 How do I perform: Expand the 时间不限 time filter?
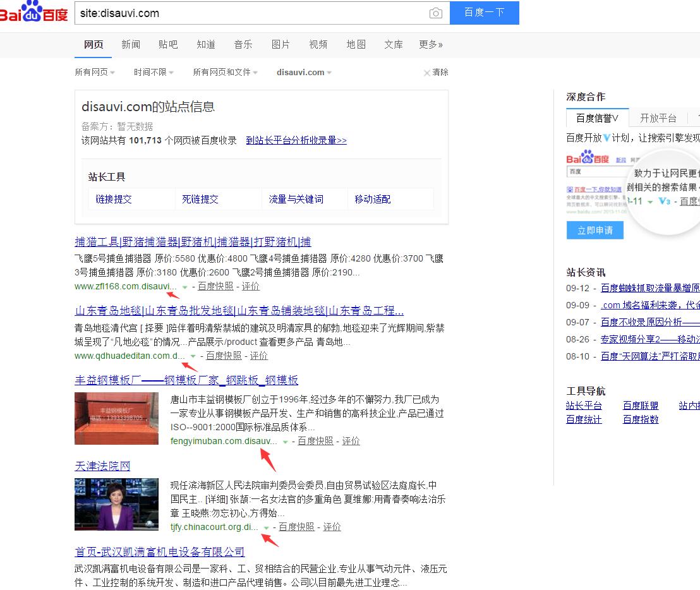[154, 73]
